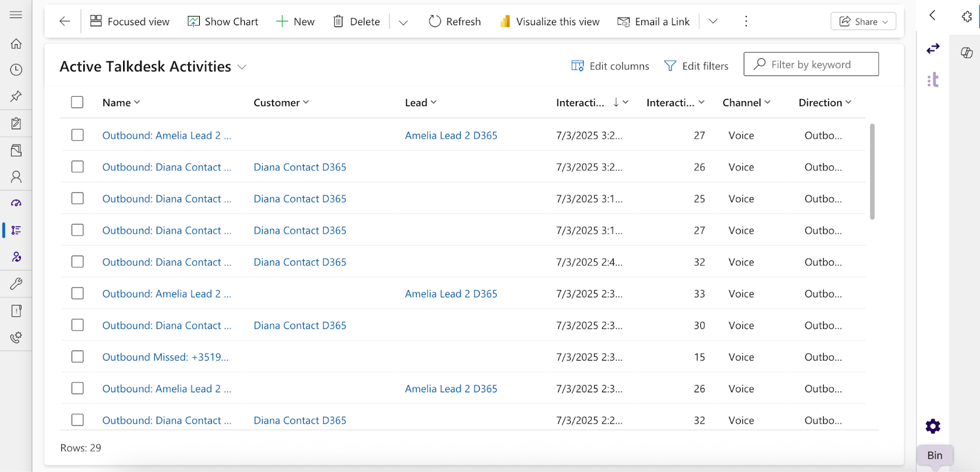The image size is (980, 472).
Task: Collapse the side pane with chevron
Action: point(932,15)
